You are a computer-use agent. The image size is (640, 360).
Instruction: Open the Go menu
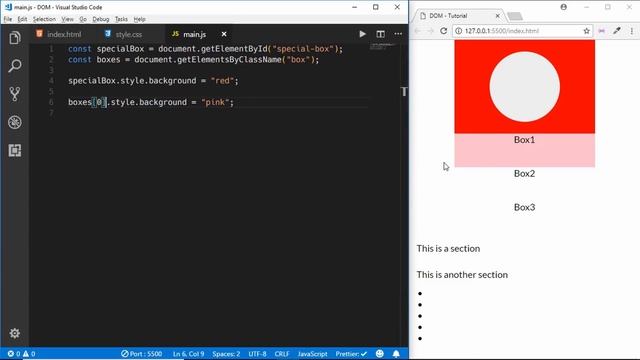tap(83, 19)
